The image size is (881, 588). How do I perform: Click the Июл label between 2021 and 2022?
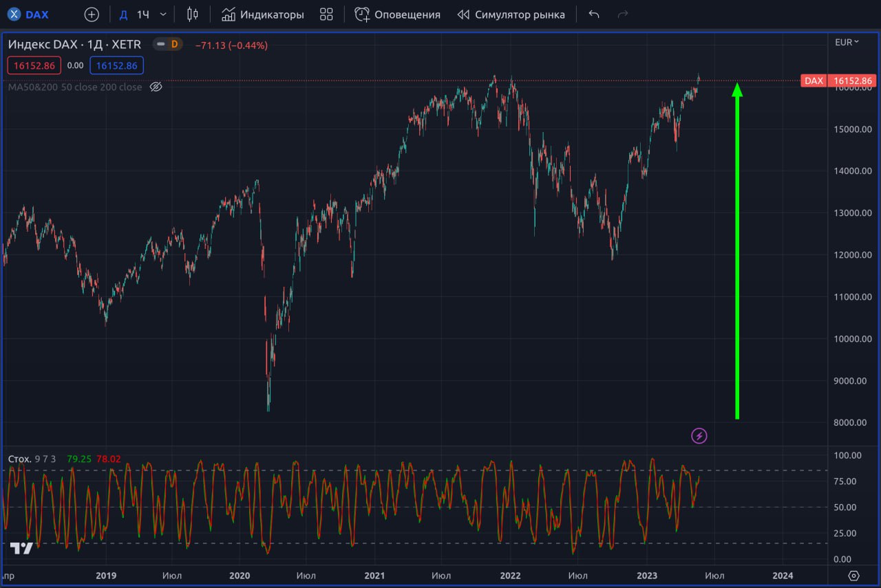(441, 576)
